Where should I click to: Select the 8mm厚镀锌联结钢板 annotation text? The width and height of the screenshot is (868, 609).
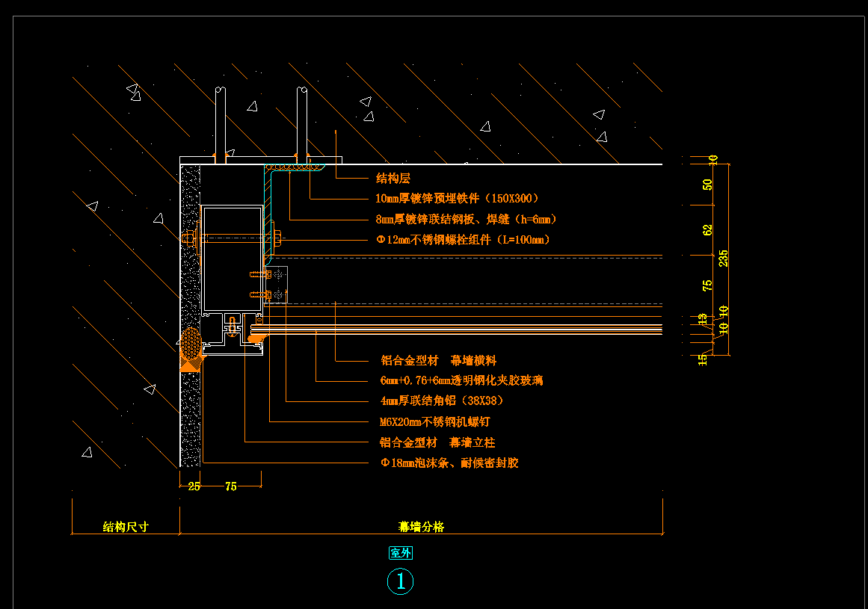click(x=466, y=220)
